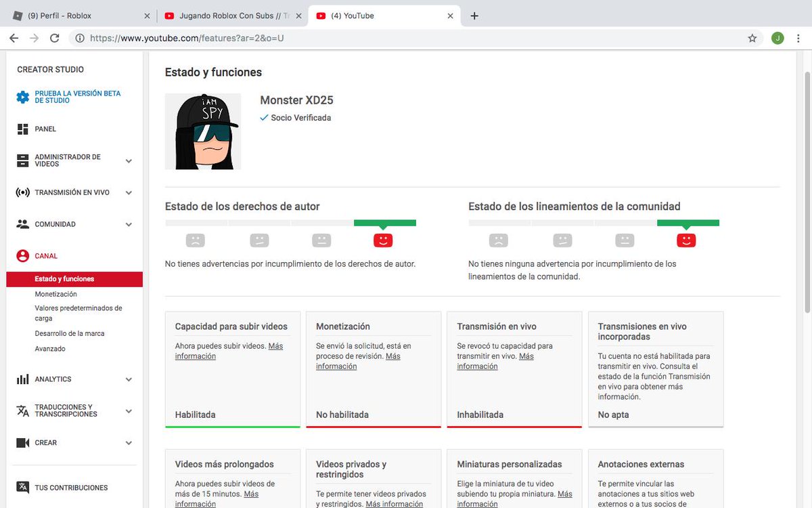Reload the page
This screenshot has width=812, height=508.
pyautogui.click(x=55, y=39)
